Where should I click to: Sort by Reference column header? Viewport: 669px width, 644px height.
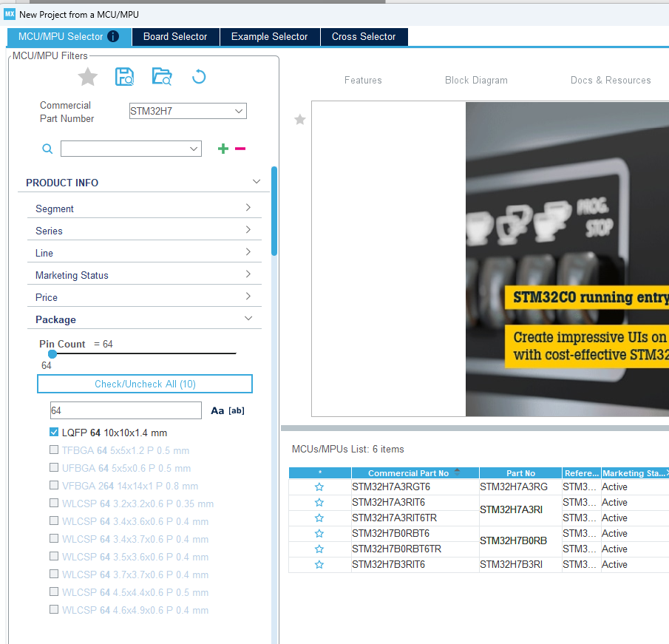[x=582, y=473]
